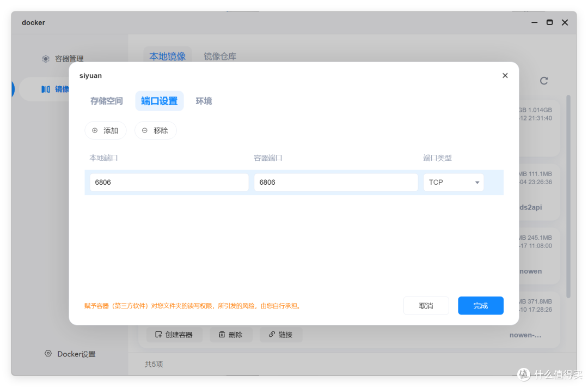Edit the 容器端口 field 6806
The height and width of the screenshot is (387, 588).
(x=336, y=182)
